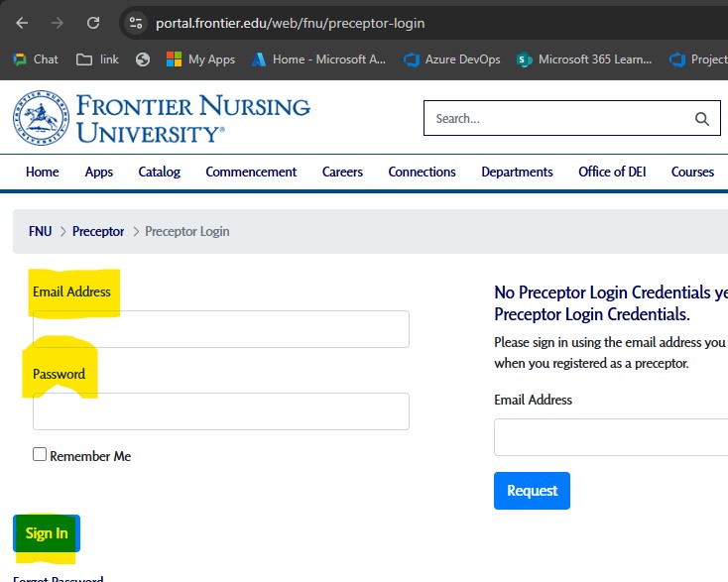Open Apps navigation item
728x582 pixels.
(x=99, y=172)
